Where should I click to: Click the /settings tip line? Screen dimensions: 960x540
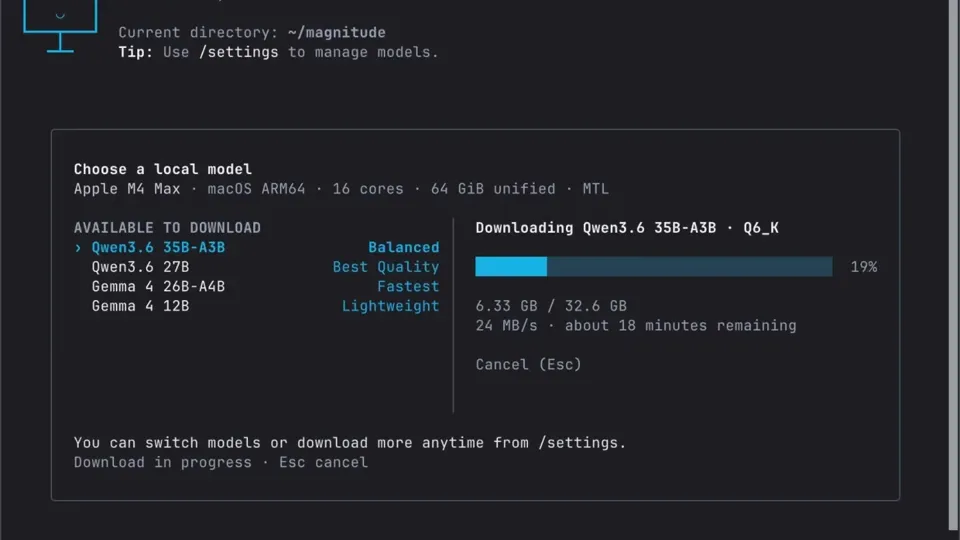[279, 52]
